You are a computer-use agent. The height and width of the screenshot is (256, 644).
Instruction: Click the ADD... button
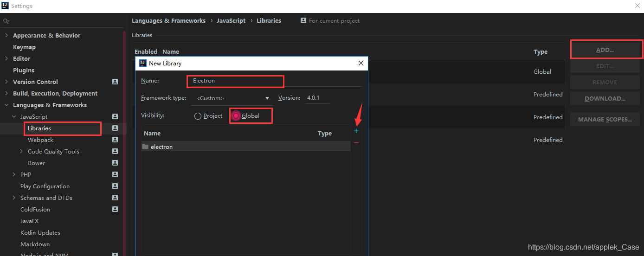coord(605,50)
